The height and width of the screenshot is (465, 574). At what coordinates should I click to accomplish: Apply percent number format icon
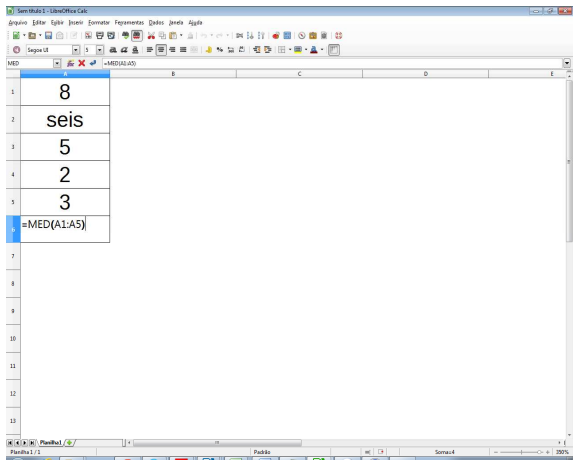click(x=220, y=50)
